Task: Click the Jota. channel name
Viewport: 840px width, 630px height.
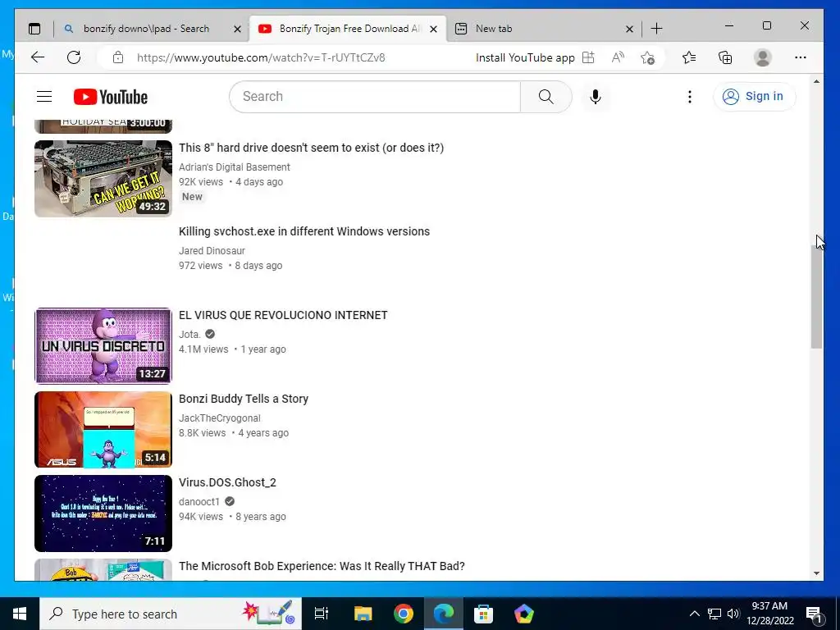Action: pyautogui.click(x=189, y=335)
